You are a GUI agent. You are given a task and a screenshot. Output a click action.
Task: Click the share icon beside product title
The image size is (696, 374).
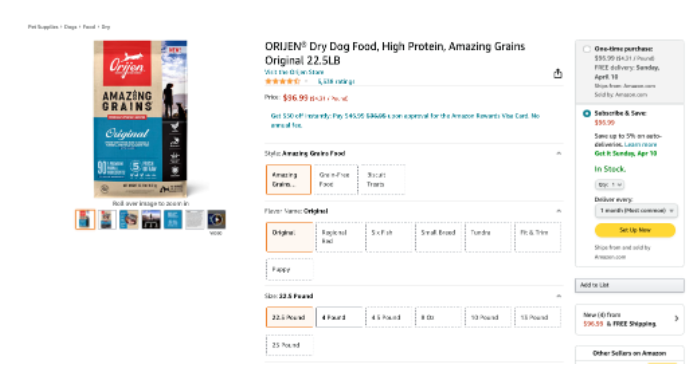[x=558, y=74]
